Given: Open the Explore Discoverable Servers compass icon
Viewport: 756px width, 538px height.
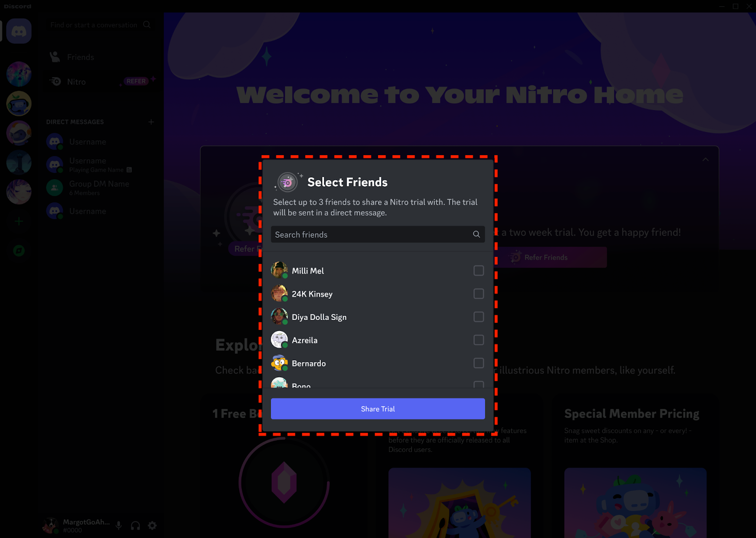Looking at the screenshot, I should coord(18,251).
